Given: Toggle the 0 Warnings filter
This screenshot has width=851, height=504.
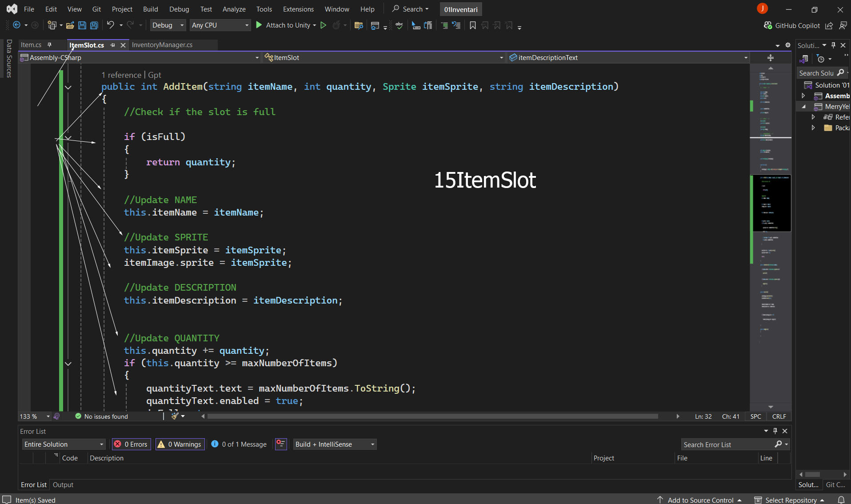Looking at the screenshot, I should (180, 444).
